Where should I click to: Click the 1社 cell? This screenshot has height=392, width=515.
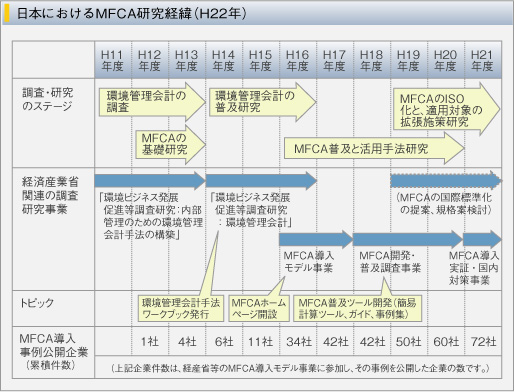click(150, 341)
